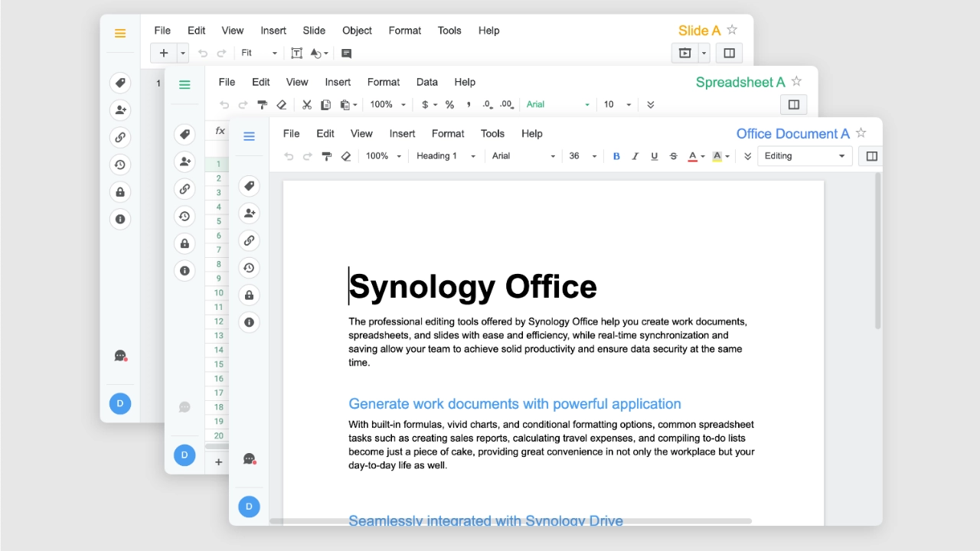Open hamburger menu in Office Document window
The image size is (980, 551).
pos(249,136)
